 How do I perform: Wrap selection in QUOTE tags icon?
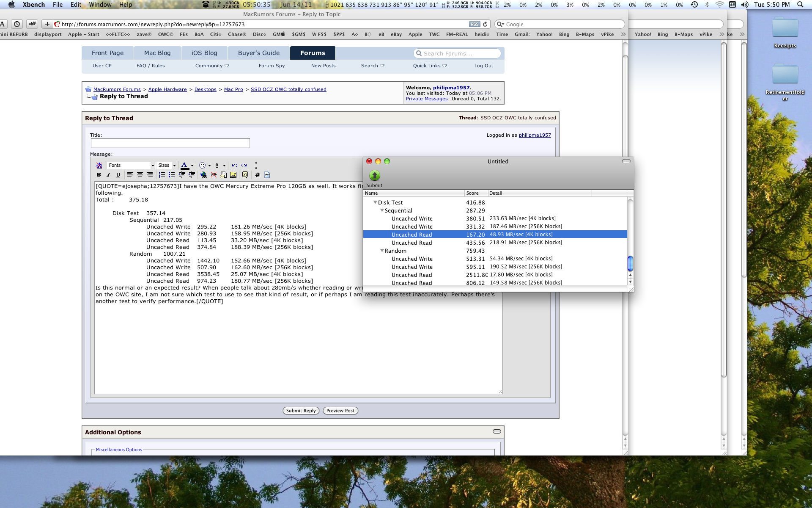click(245, 175)
